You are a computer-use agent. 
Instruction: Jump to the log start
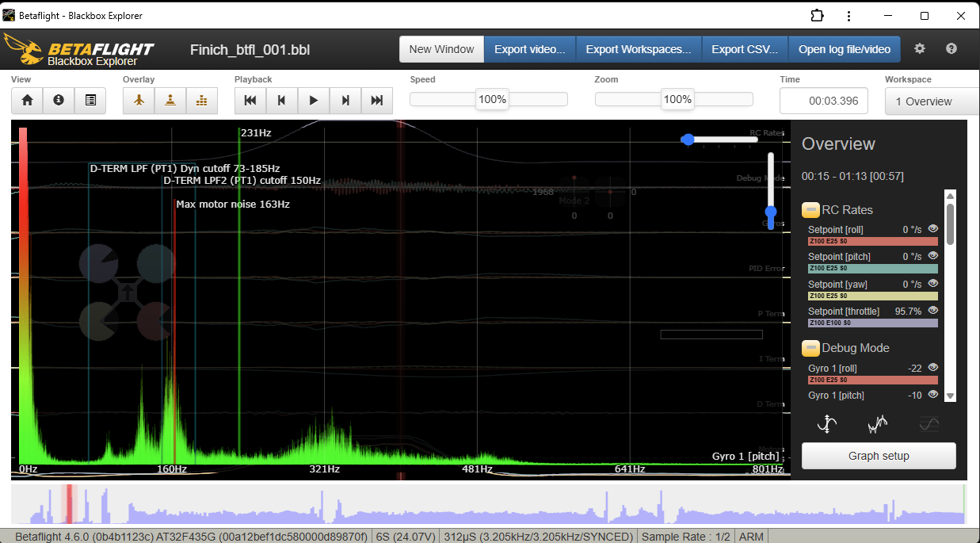[250, 101]
